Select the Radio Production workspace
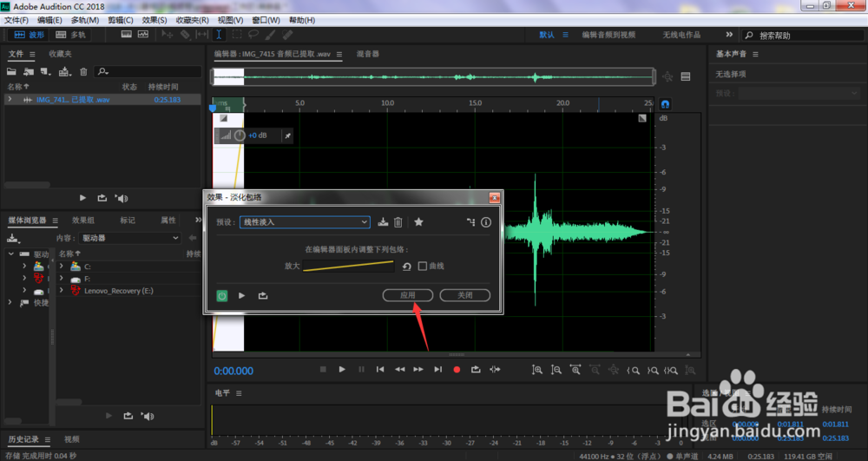The image size is (868, 461). (x=681, y=35)
